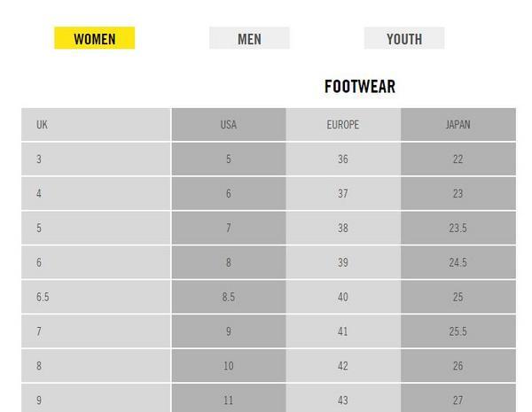
Task: Switch to the MEN size tab
Action: (249, 38)
